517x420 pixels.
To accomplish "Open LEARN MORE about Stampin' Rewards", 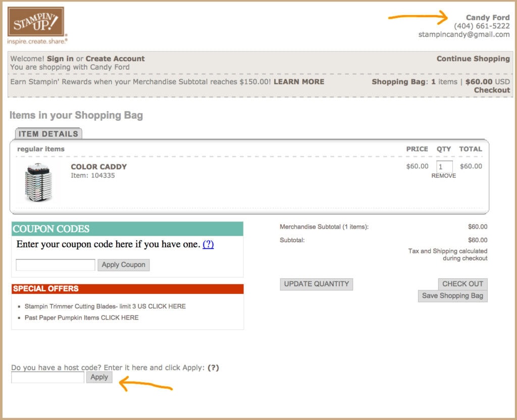I will [x=299, y=82].
